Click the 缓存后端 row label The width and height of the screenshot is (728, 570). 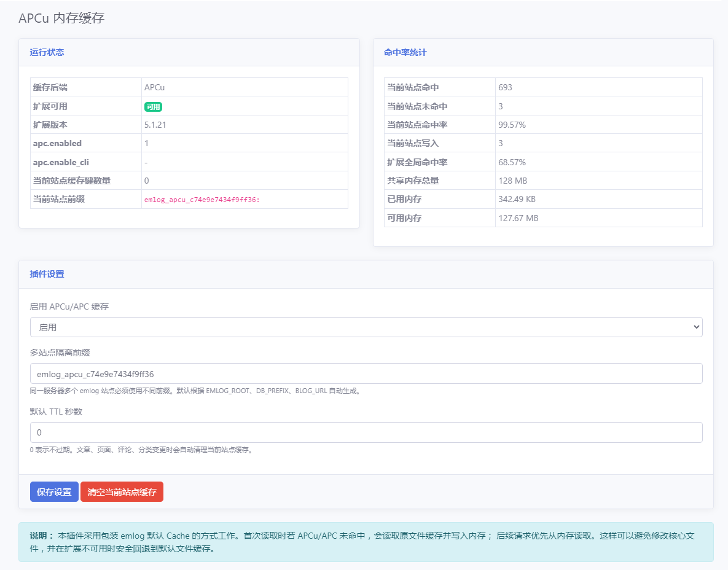point(50,87)
